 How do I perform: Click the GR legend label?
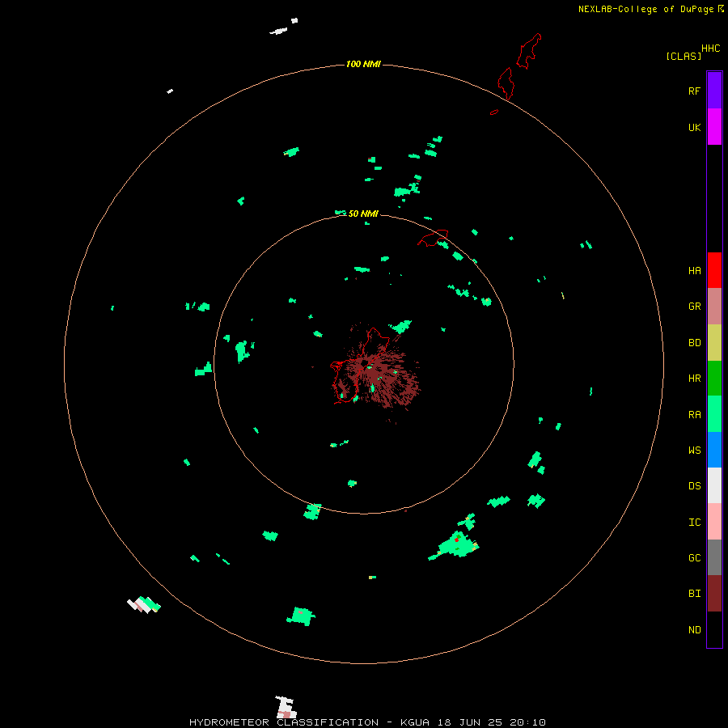(694, 307)
